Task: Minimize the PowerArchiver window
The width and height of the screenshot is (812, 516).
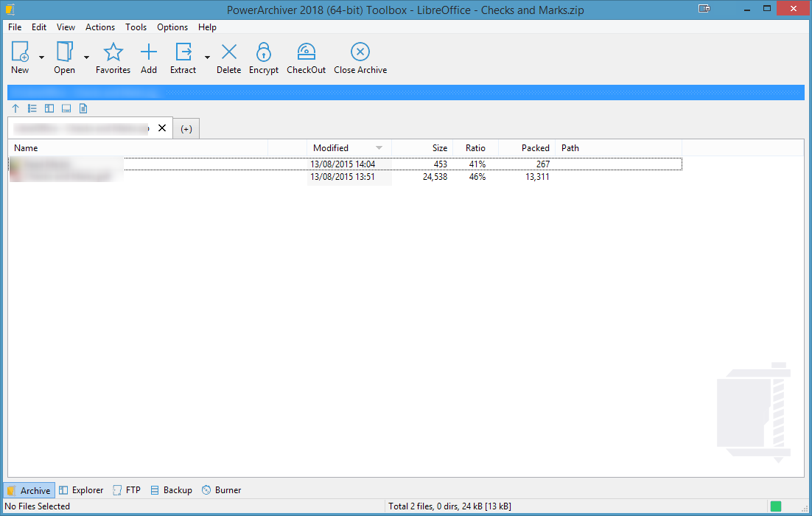Action: pyautogui.click(x=747, y=8)
